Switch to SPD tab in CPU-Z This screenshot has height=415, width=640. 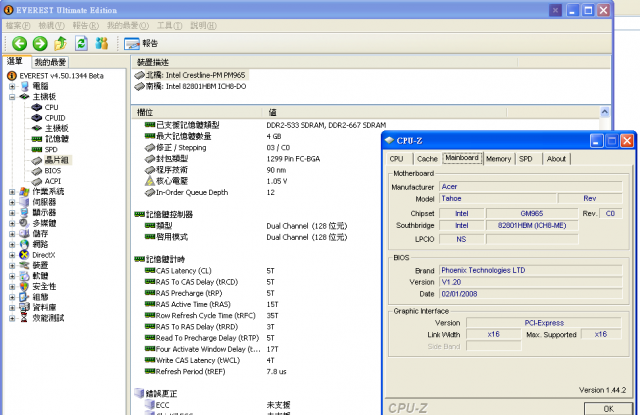[x=526, y=159]
